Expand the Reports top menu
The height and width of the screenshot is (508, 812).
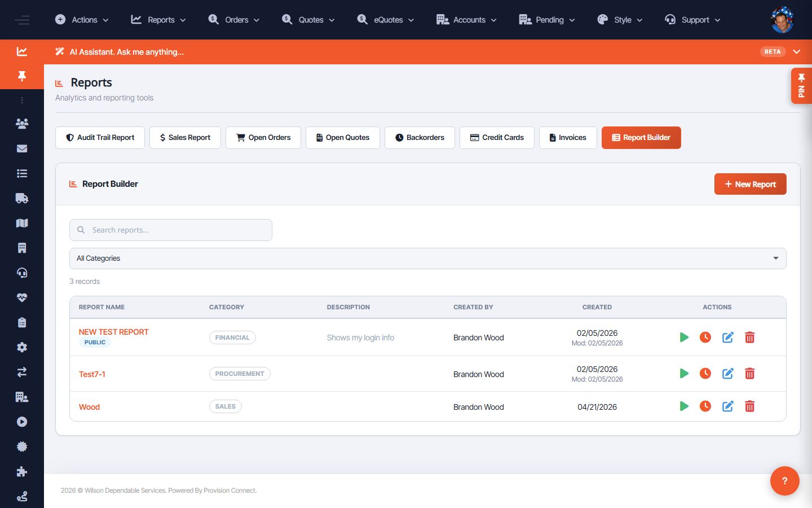[x=158, y=20]
